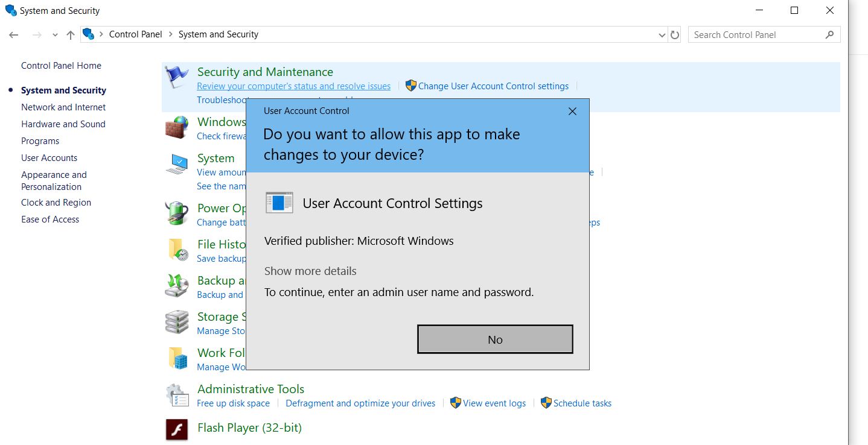The width and height of the screenshot is (868, 445).
Task: Click Review your computer's status link
Action: 293,86
